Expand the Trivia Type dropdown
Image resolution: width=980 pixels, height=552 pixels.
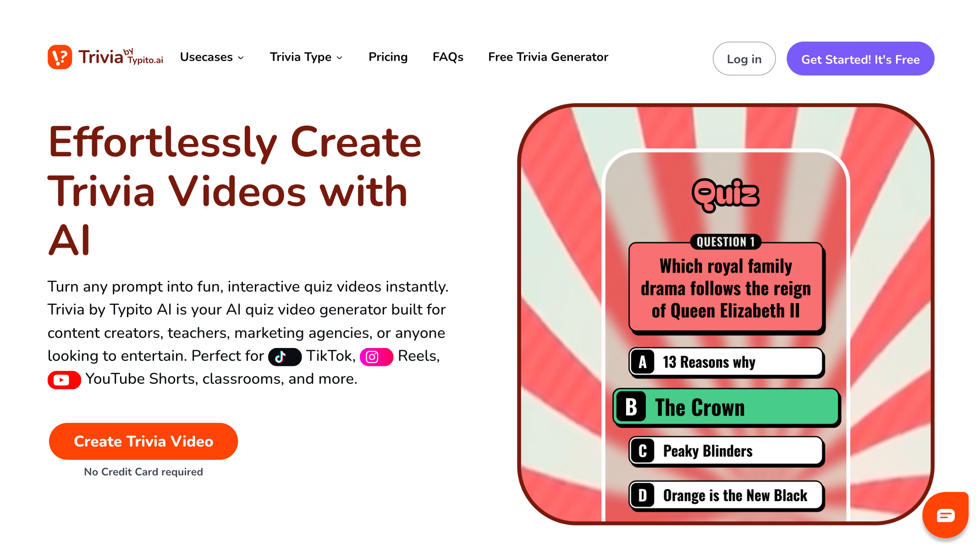(306, 57)
